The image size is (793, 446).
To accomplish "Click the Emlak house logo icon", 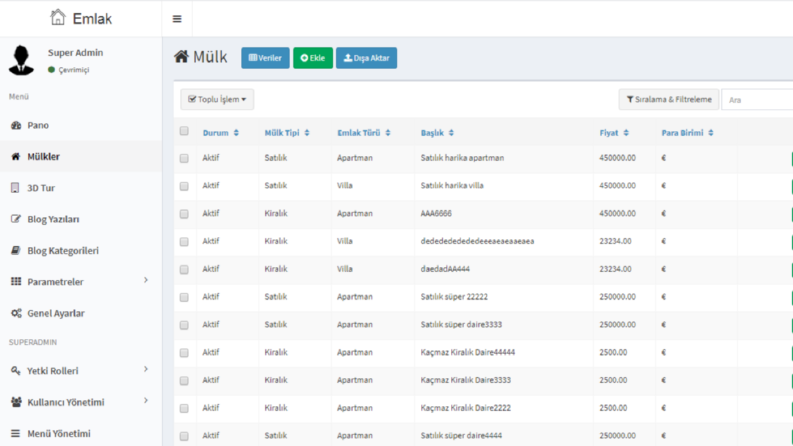I will pos(58,17).
